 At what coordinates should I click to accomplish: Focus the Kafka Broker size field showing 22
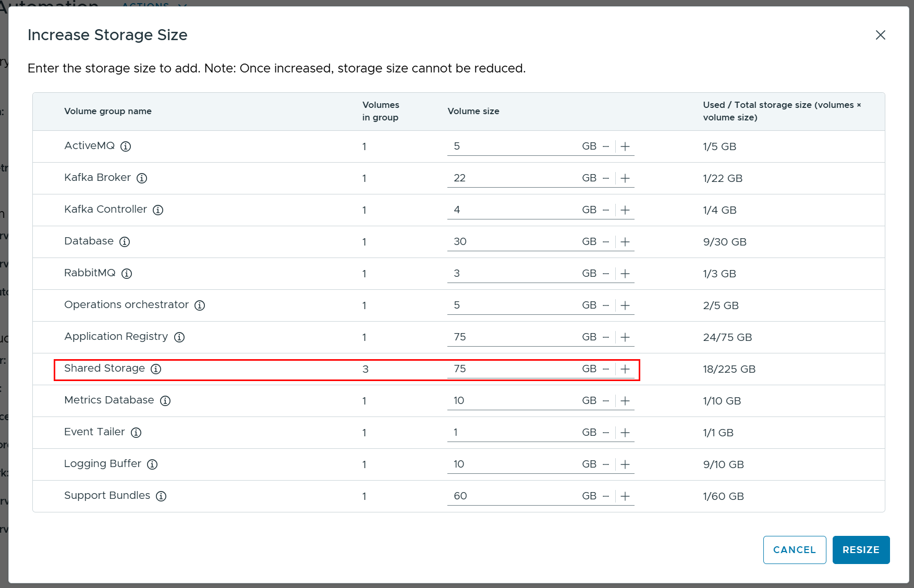pos(514,178)
